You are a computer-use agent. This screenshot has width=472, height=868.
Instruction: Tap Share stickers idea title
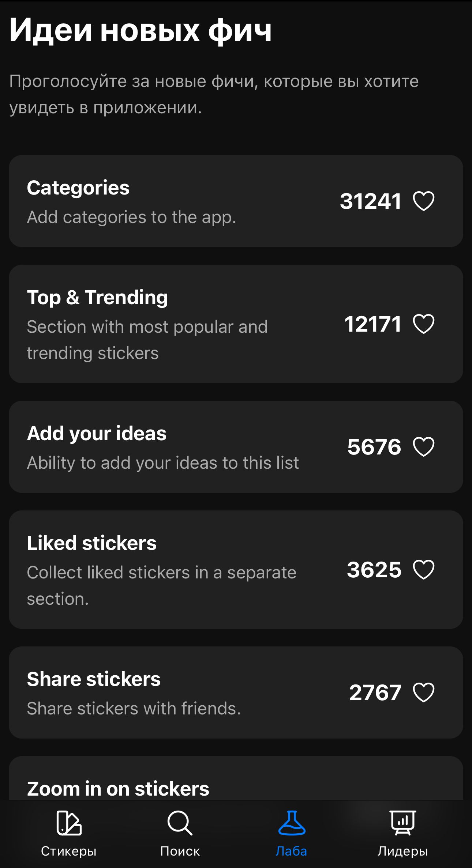point(94,679)
